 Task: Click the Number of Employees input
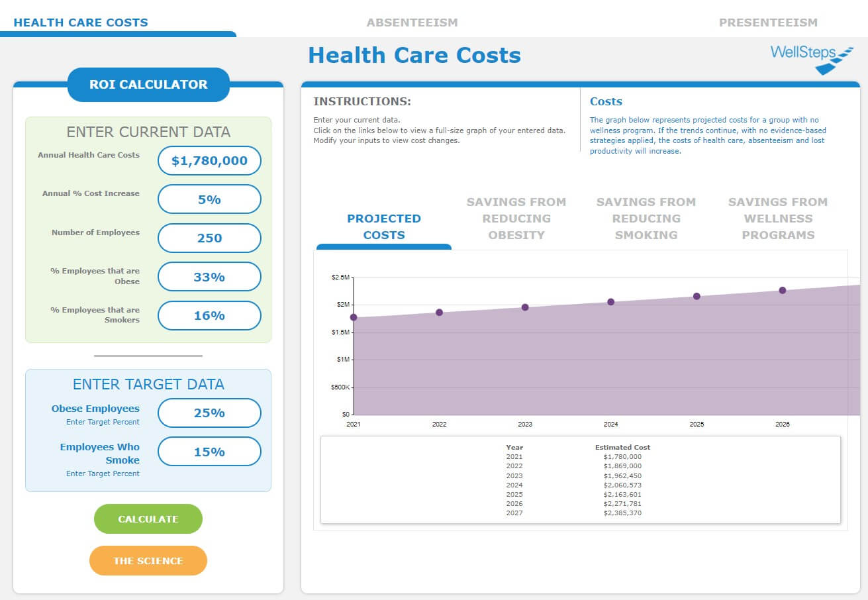[209, 238]
